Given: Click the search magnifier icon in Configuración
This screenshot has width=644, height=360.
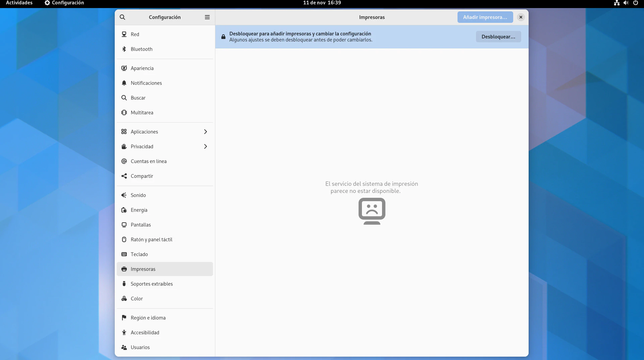Looking at the screenshot, I should (x=122, y=17).
